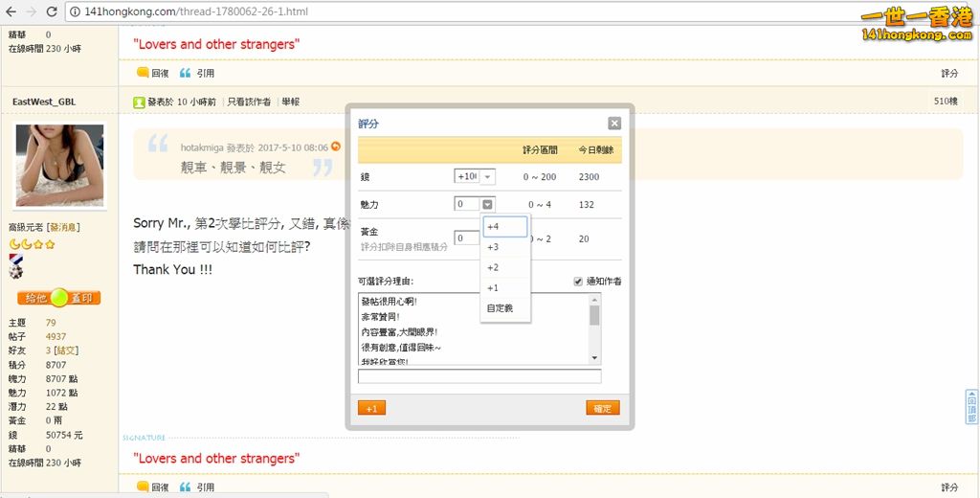Viewport: 980px width, 498px height.
Task: Click the orange arrow icon in quoted post
Action: 336,147
